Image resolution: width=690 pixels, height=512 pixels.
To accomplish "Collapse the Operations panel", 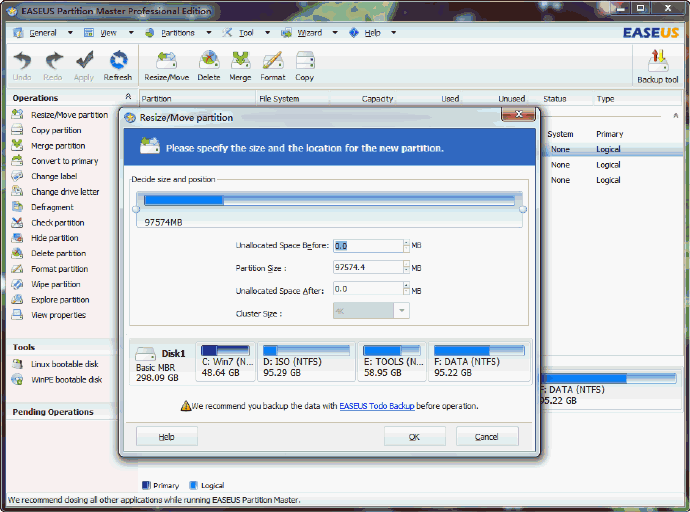I will [128, 96].
